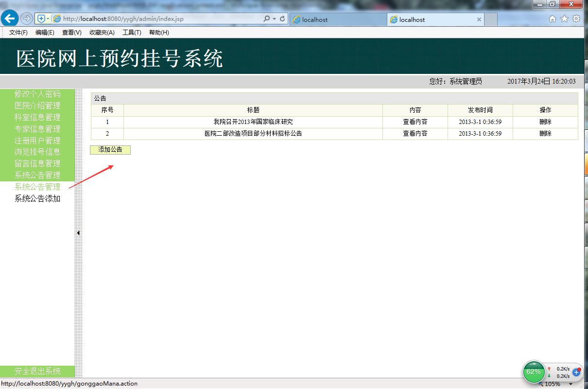
Task: Click the blue plus icon beside network speed
Action: pos(577,372)
